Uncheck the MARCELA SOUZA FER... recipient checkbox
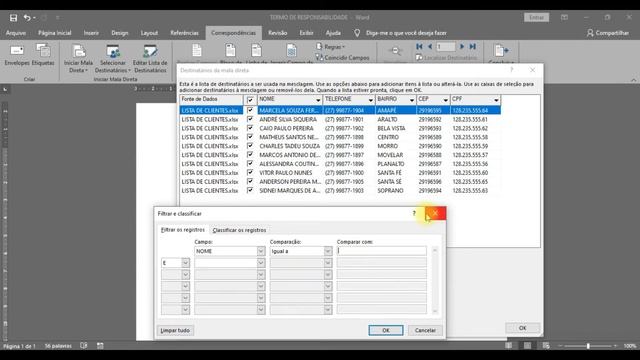The height and width of the screenshot is (360, 640). [250, 110]
